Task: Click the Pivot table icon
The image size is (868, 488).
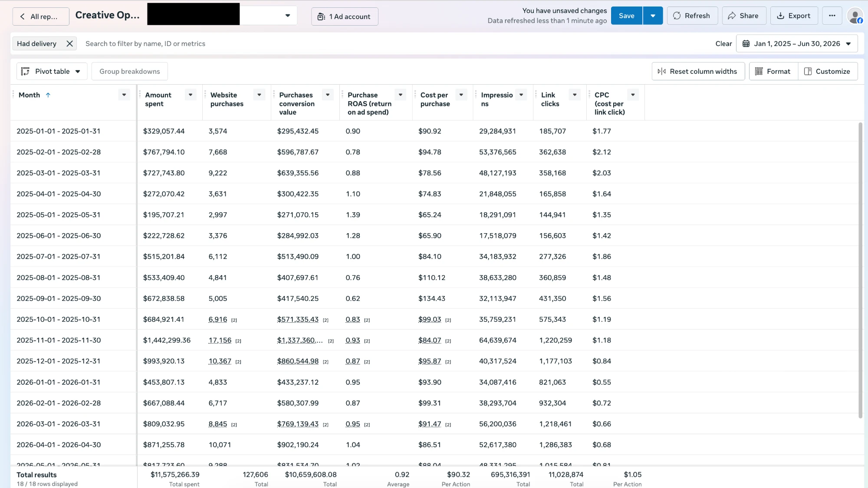Action: (x=25, y=71)
